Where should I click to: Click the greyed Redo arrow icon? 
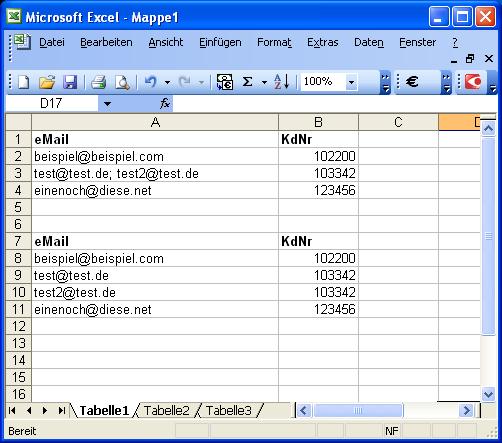pos(184,82)
